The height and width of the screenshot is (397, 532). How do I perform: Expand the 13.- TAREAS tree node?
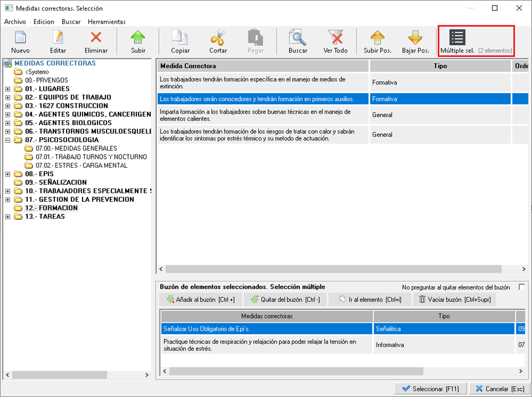[7, 216]
